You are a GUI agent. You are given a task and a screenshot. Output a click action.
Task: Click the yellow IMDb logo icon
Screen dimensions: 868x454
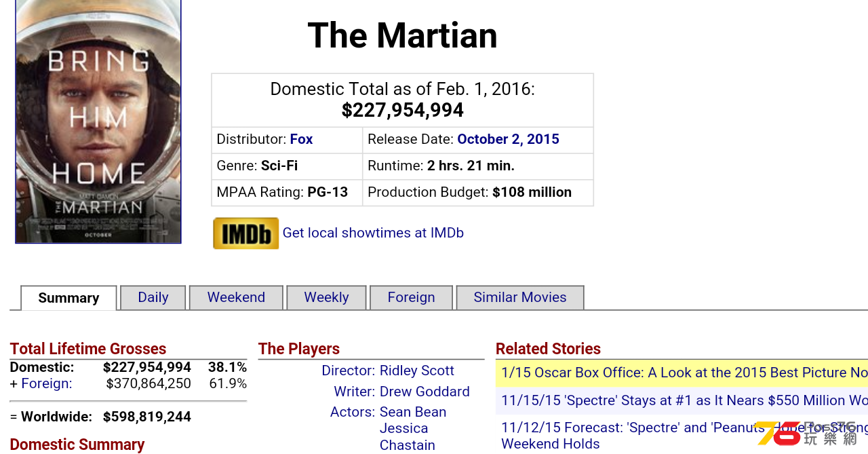click(x=246, y=233)
